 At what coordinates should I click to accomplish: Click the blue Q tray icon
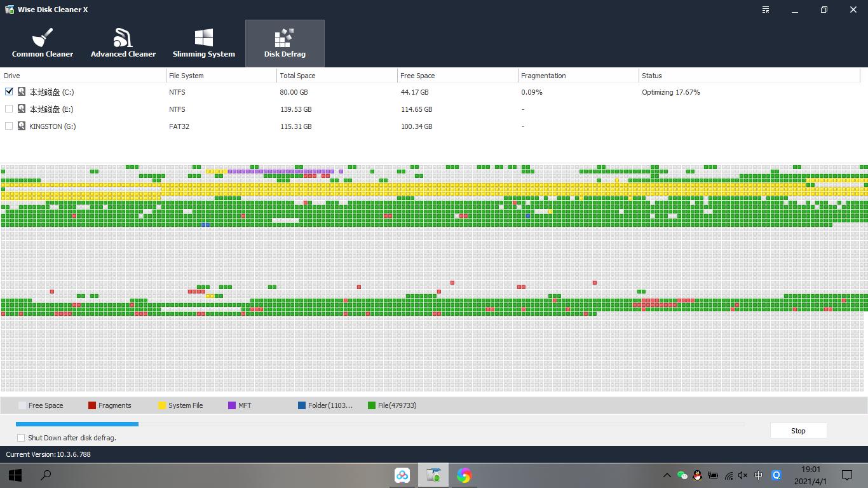776,475
